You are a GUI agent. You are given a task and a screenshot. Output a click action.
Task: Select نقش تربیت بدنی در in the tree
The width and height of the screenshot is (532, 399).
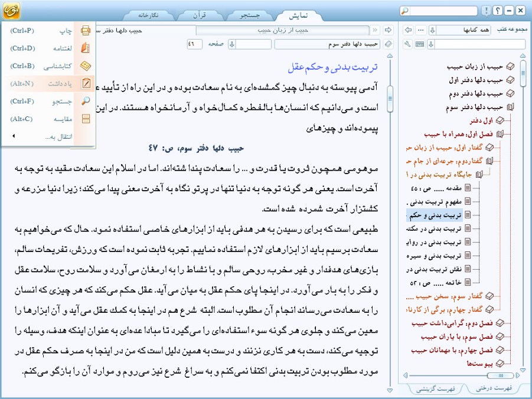point(434,269)
